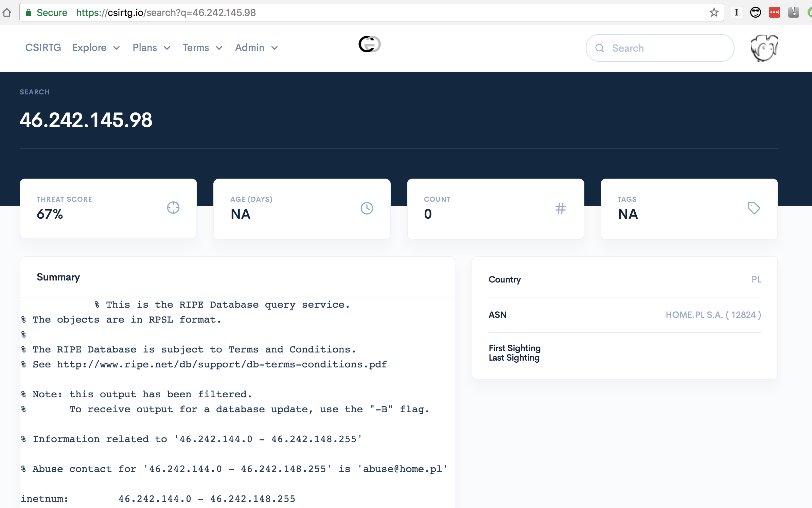This screenshot has width=812, height=508.
Task: Click the First Sighting label
Action: (x=514, y=348)
